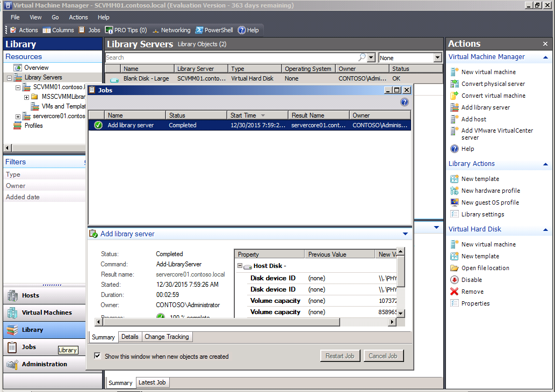
Task: Click the Restart Job button
Action: [340, 356]
